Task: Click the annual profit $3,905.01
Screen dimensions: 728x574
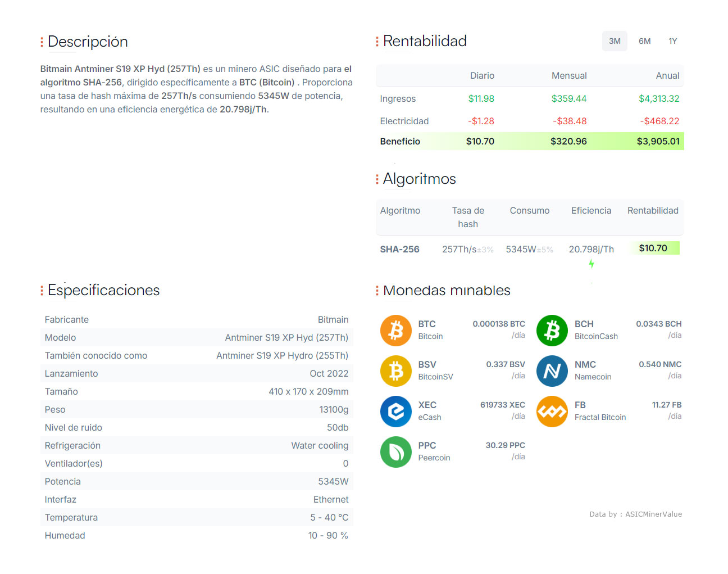Action: (658, 141)
